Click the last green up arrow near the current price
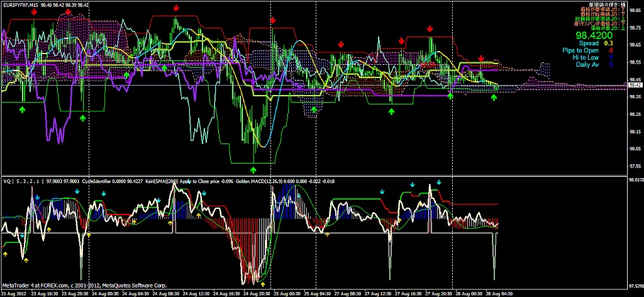The image size is (644, 297). click(x=494, y=98)
